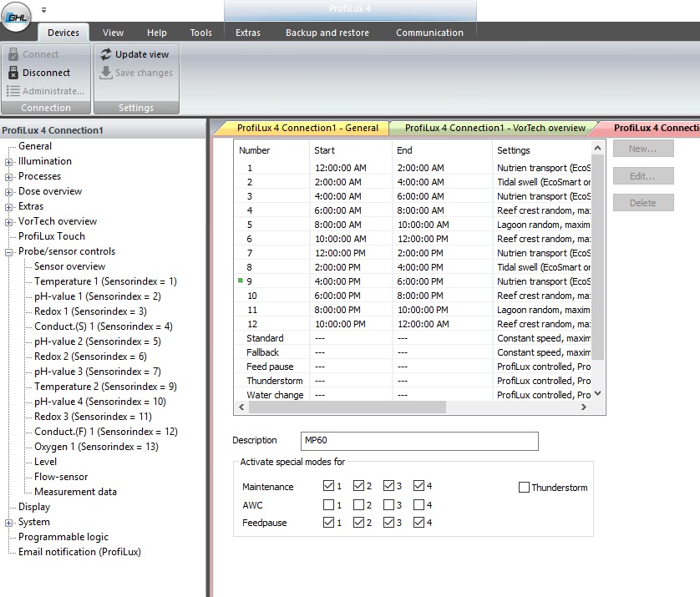Uncheck Feedpause checkbox 3
The height and width of the screenshot is (597, 700).
(388, 522)
